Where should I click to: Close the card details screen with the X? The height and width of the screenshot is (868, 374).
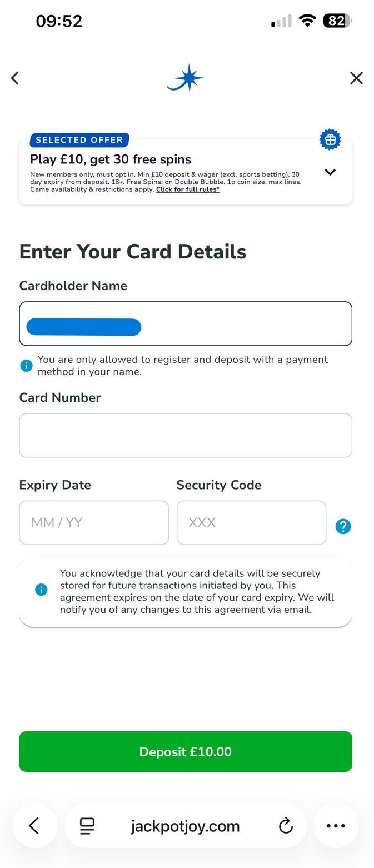point(356,78)
